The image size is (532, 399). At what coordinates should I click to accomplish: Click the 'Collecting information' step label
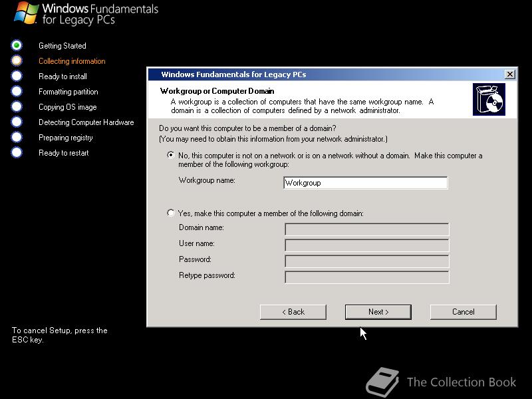(72, 61)
